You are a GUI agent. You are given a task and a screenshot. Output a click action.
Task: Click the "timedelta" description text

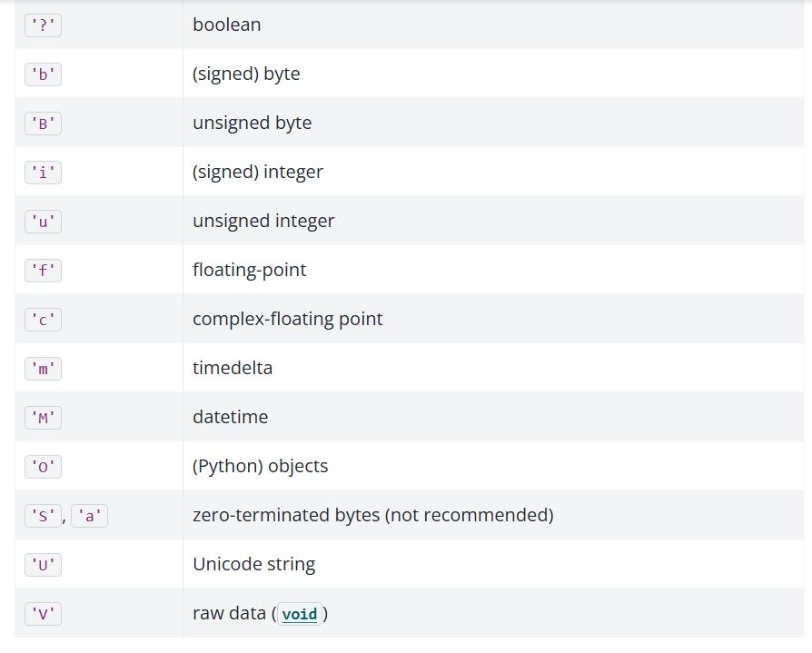point(233,368)
